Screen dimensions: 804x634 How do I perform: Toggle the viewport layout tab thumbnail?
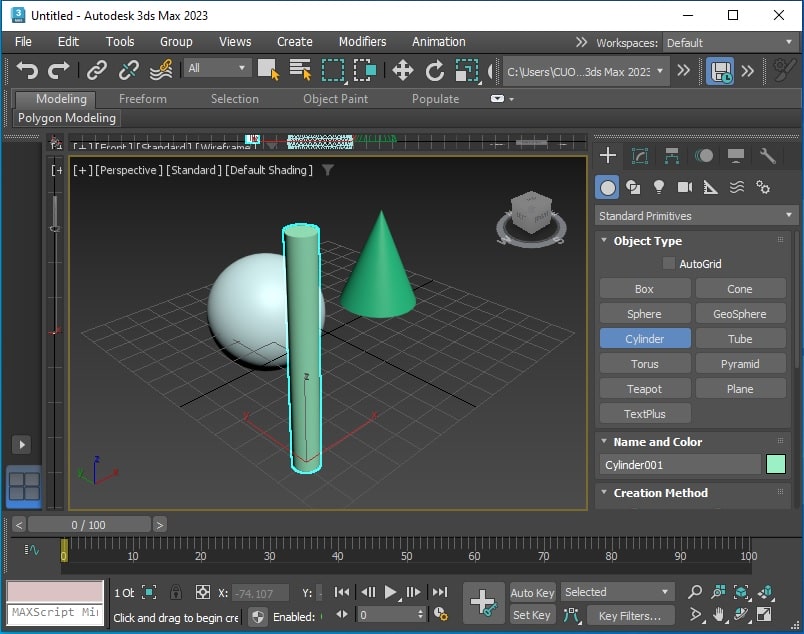tap(24, 486)
